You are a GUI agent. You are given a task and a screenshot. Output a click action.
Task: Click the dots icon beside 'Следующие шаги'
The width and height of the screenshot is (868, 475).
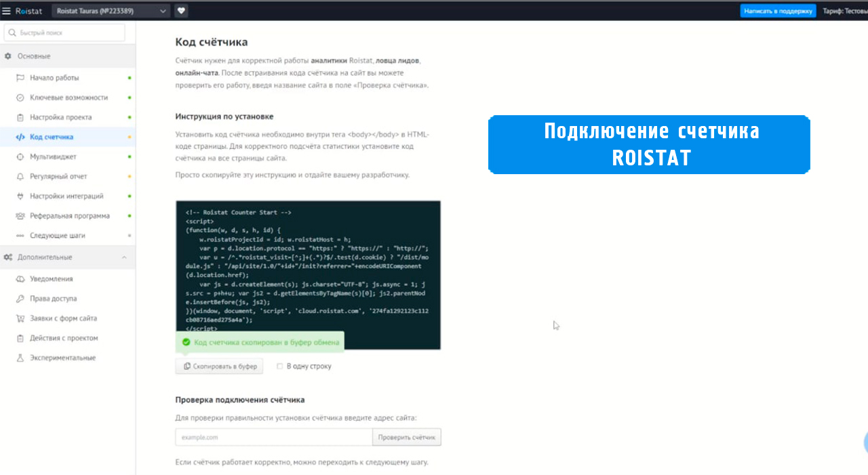click(20, 235)
